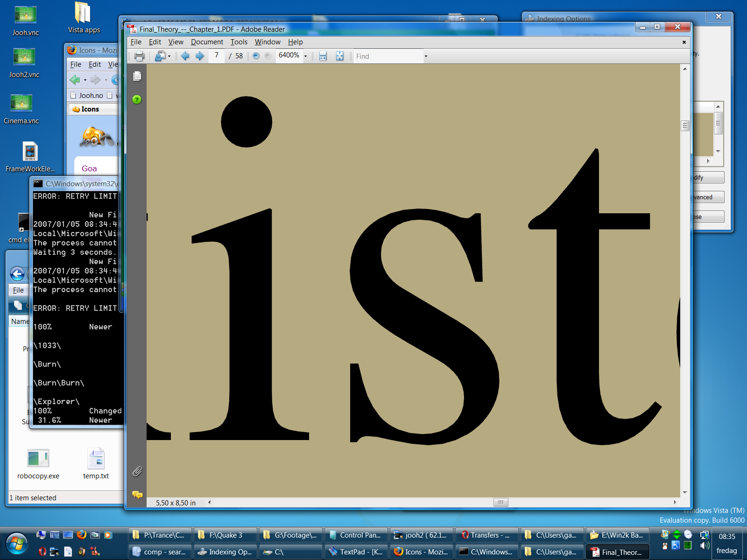Click scroll left arrow beside page size

(209, 502)
